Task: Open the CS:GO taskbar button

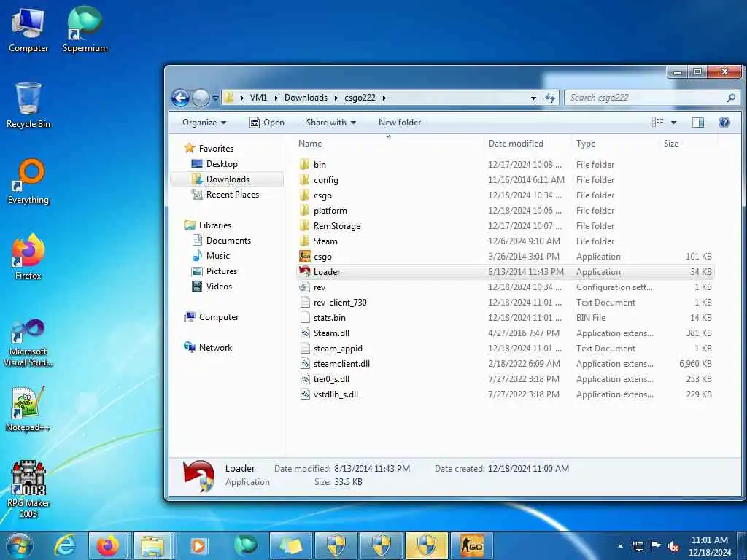Action: click(472, 545)
